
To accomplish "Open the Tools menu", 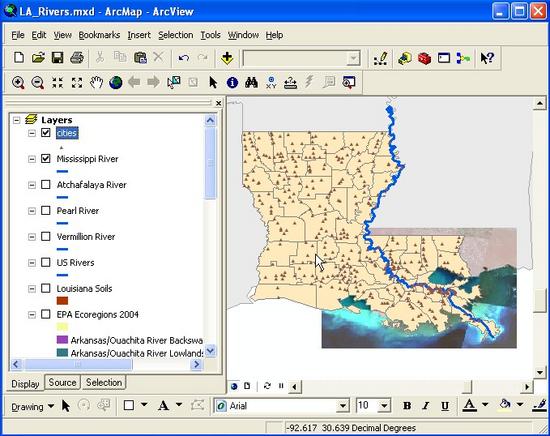I will 210,35.
